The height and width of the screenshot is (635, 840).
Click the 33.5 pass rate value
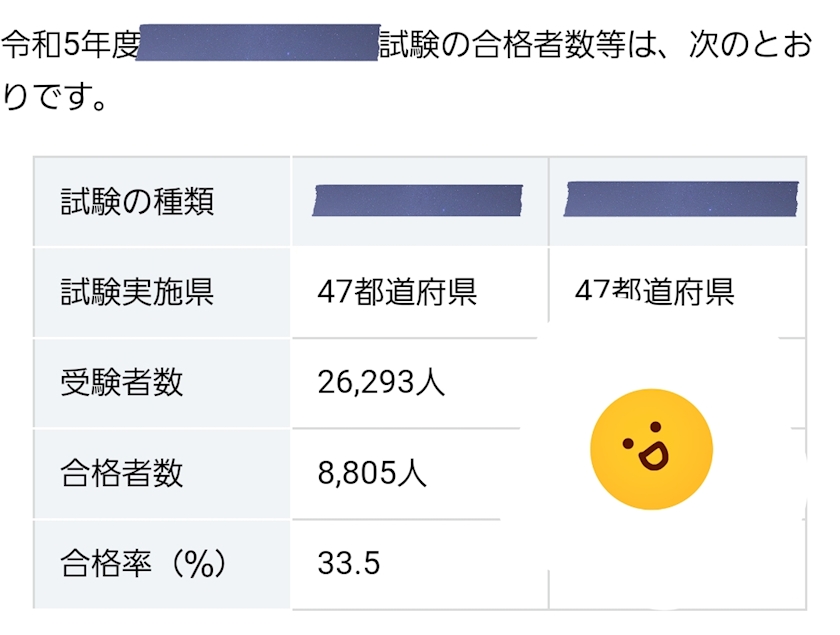point(348,564)
